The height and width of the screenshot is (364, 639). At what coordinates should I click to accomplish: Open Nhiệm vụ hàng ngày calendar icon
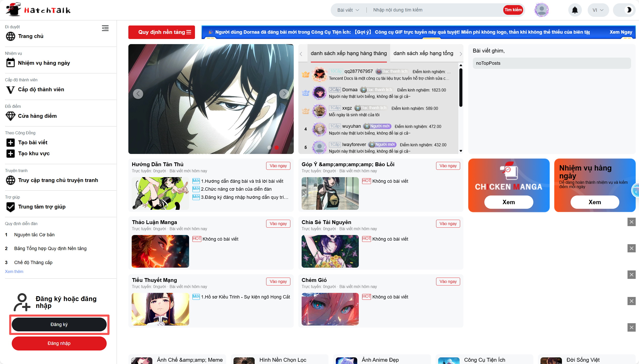[x=10, y=63]
